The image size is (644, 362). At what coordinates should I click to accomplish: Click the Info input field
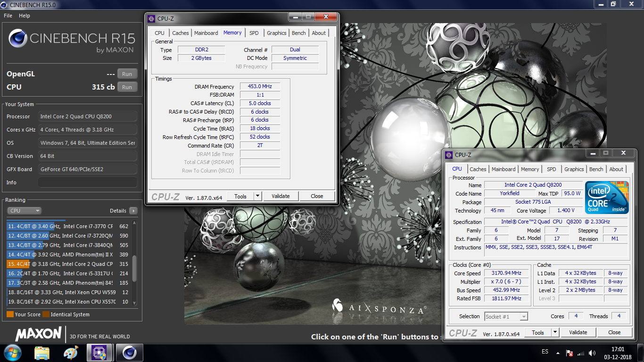[88, 182]
